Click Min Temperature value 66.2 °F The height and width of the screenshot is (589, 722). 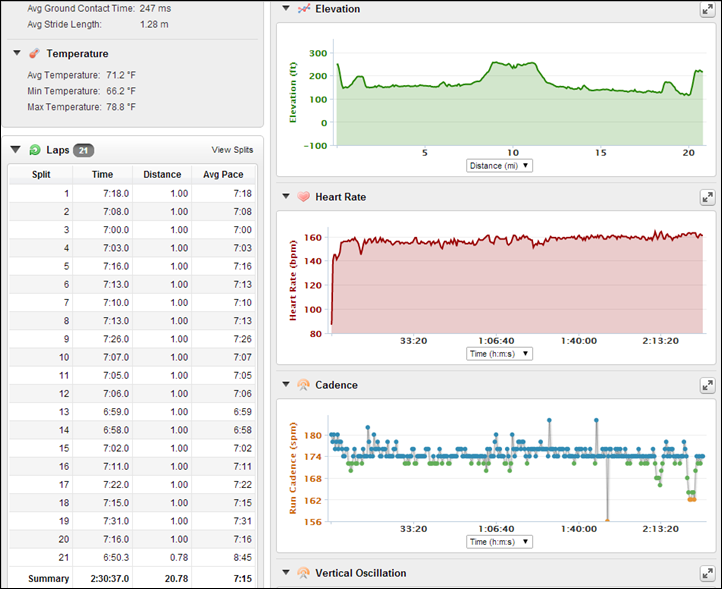click(x=121, y=91)
